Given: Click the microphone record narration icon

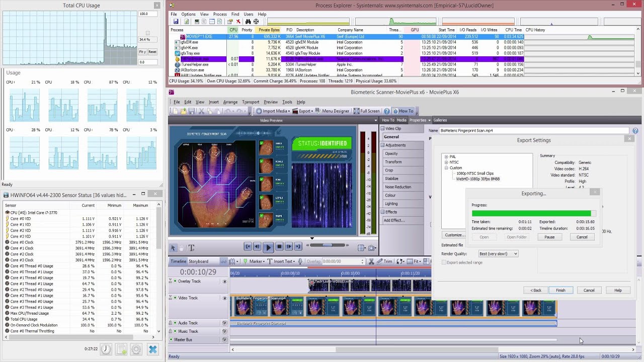Looking at the screenshot, I should tap(300, 261).
